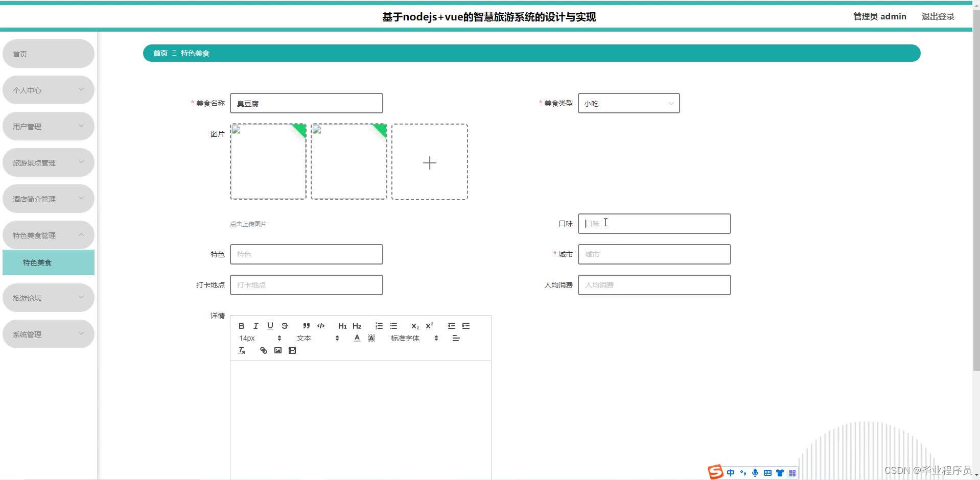Focus the 人均消费 input field
The height and width of the screenshot is (480, 980).
tap(654, 285)
